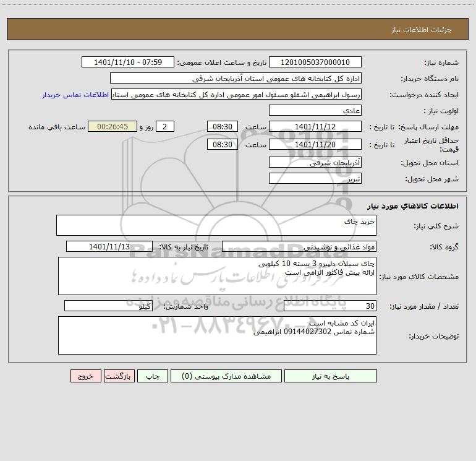
Task: Click the goods specification text area
Action: pos(217,276)
